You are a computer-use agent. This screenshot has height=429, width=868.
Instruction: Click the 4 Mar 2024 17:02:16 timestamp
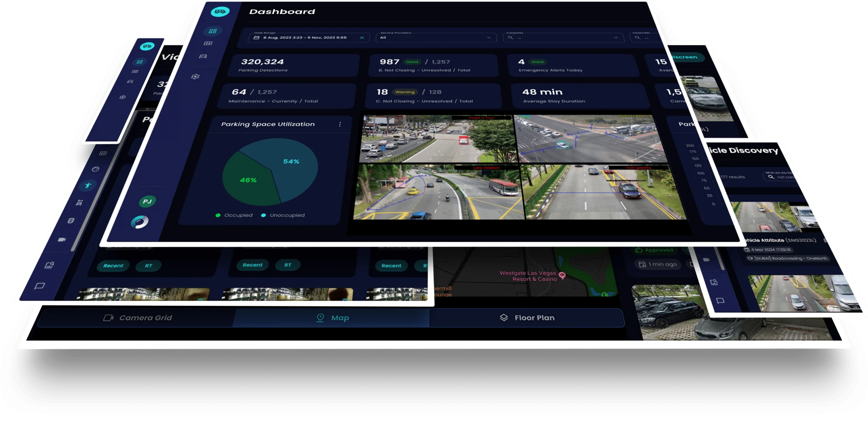coord(768,250)
